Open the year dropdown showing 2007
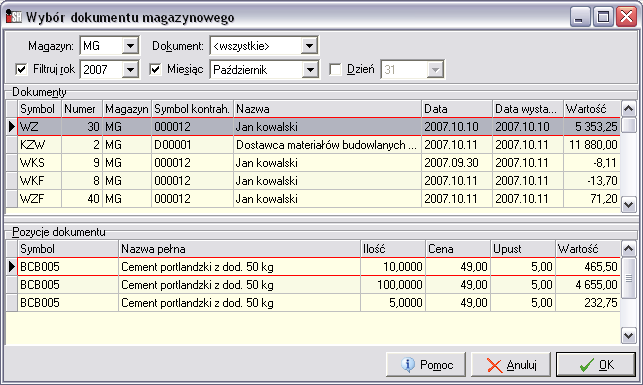This screenshot has height=385, width=643. pos(130,69)
